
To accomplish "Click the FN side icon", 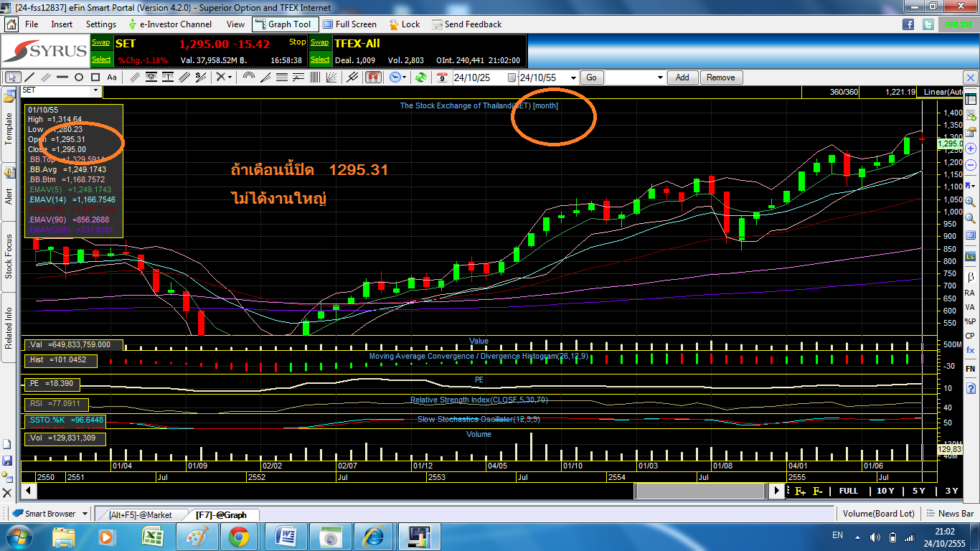I will 970,369.
